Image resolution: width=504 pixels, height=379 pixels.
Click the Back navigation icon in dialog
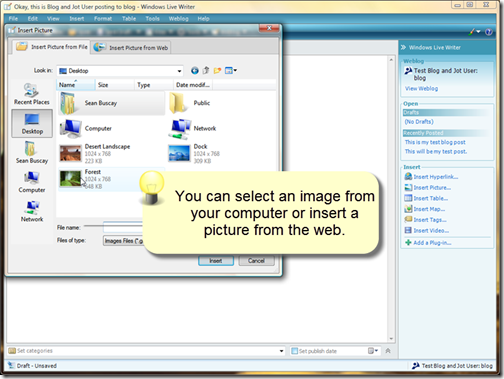[x=195, y=71]
